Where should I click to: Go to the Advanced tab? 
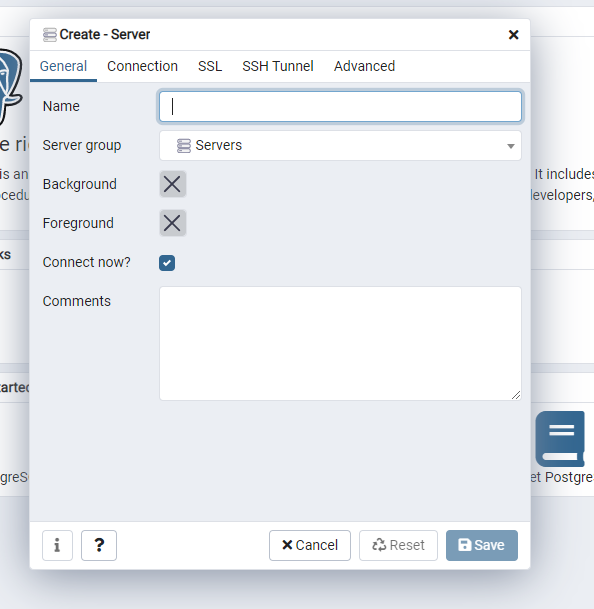pyautogui.click(x=364, y=66)
